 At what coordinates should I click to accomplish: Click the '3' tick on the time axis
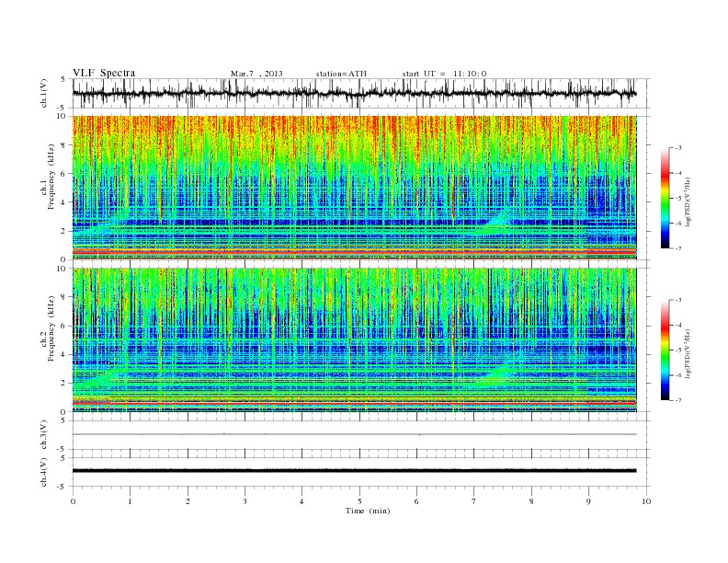245,501
